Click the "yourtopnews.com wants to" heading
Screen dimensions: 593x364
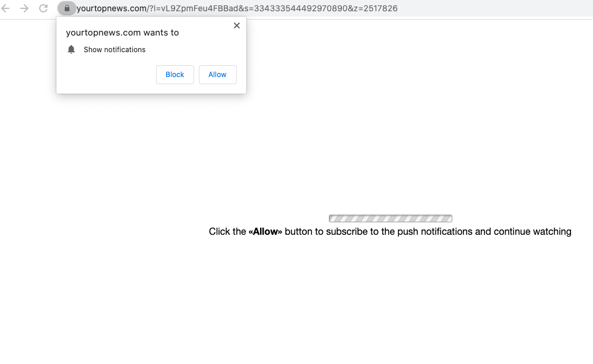coord(122,33)
